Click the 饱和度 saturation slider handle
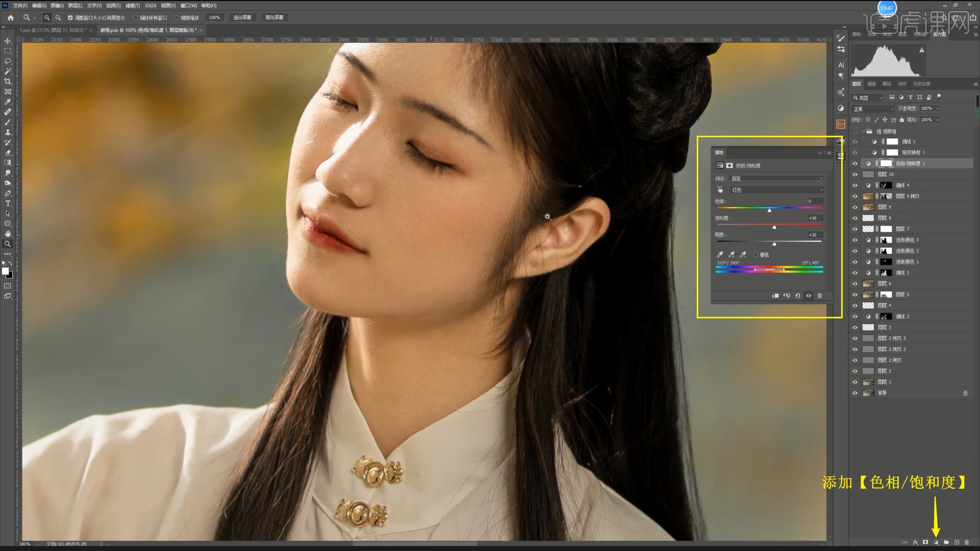Image resolution: width=980 pixels, height=551 pixels. pos(774,227)
